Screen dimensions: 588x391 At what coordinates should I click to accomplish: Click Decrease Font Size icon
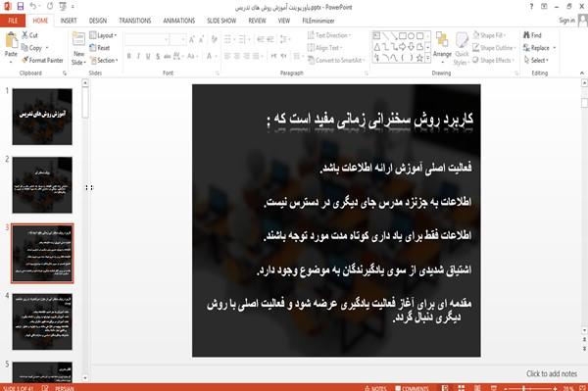tap(201, 39)
